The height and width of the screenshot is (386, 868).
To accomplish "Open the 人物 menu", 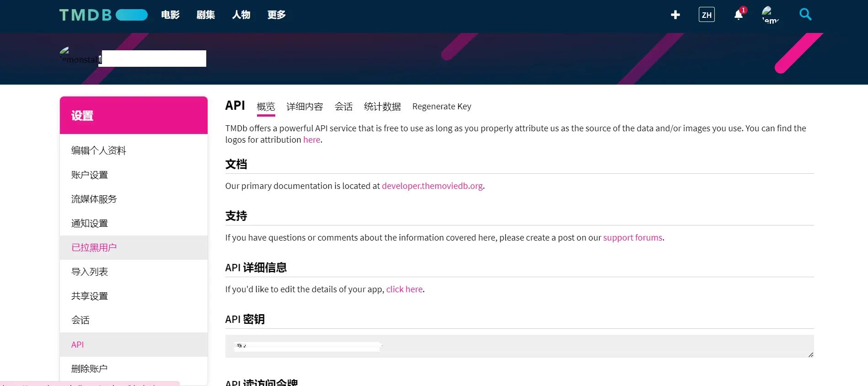I will (241, 15).
